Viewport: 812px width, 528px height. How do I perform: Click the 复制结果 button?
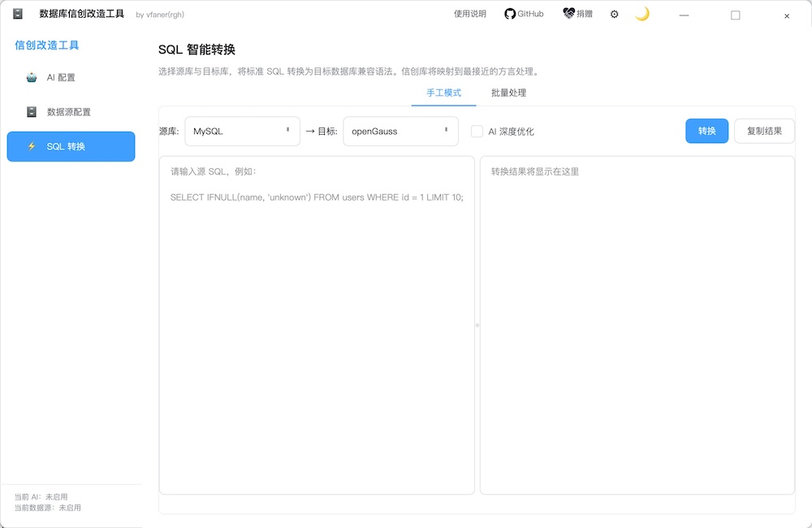764,131
